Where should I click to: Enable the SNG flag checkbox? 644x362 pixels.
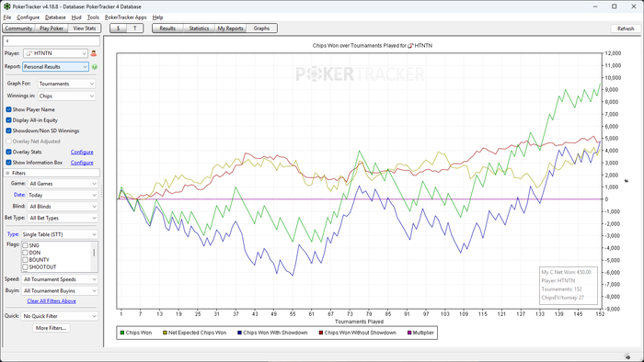pyautogui.click(x=25, y=245)
